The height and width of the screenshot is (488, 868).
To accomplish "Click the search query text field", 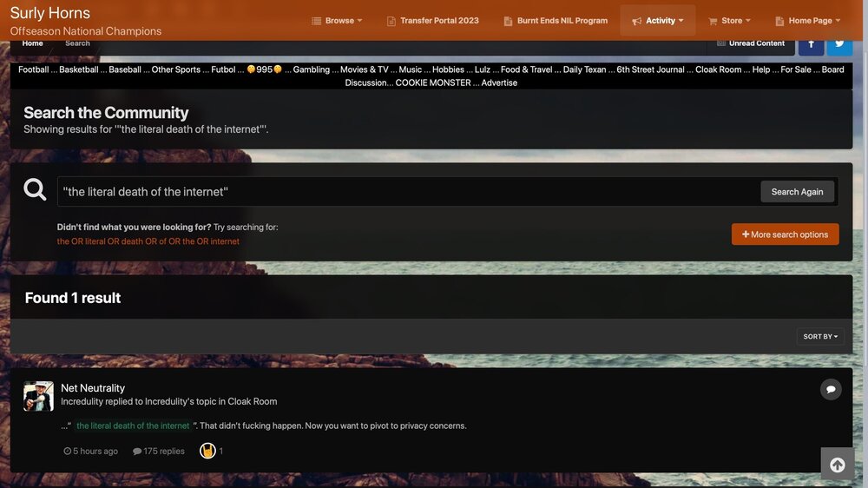I will tap(408, 192).
